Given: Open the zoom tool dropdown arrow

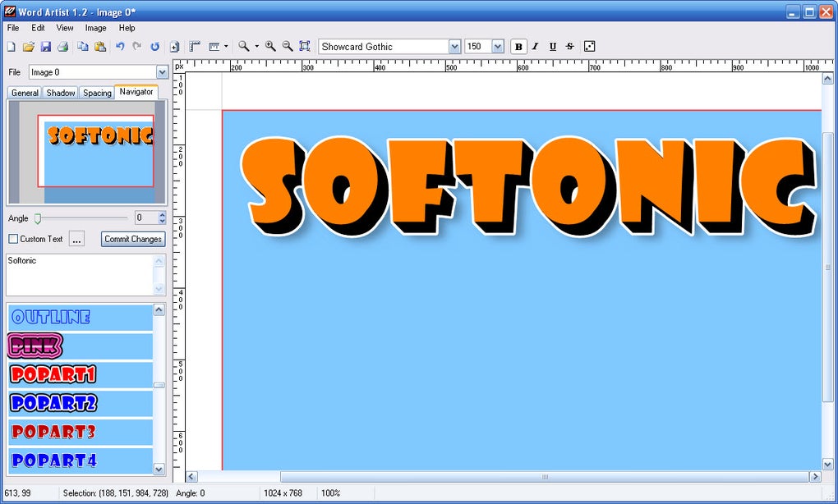Looking at the screenshot, I should coord(256,47).
